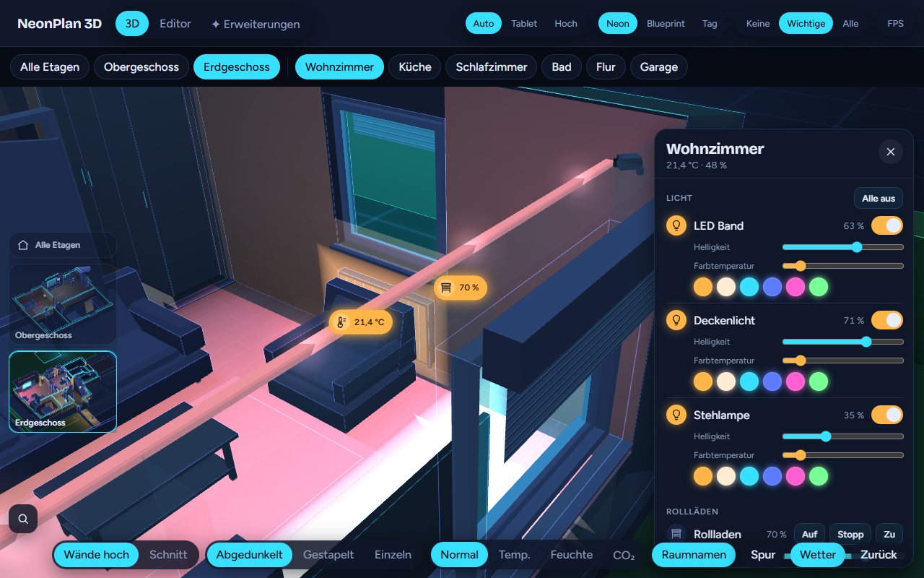Select the Küche room filter
The height and width of the screenshot is (578, 924).
pyautogui.click(x=415, y=67)
